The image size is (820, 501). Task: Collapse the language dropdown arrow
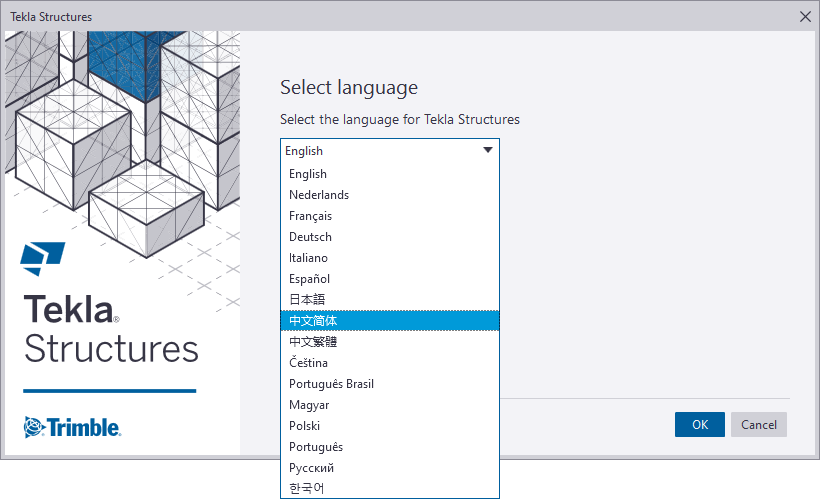point(488,150)
